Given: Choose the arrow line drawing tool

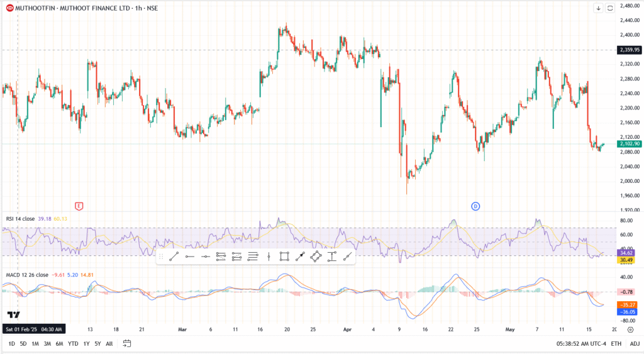Looking at the screenshot, I should click(x=300, y=256).
